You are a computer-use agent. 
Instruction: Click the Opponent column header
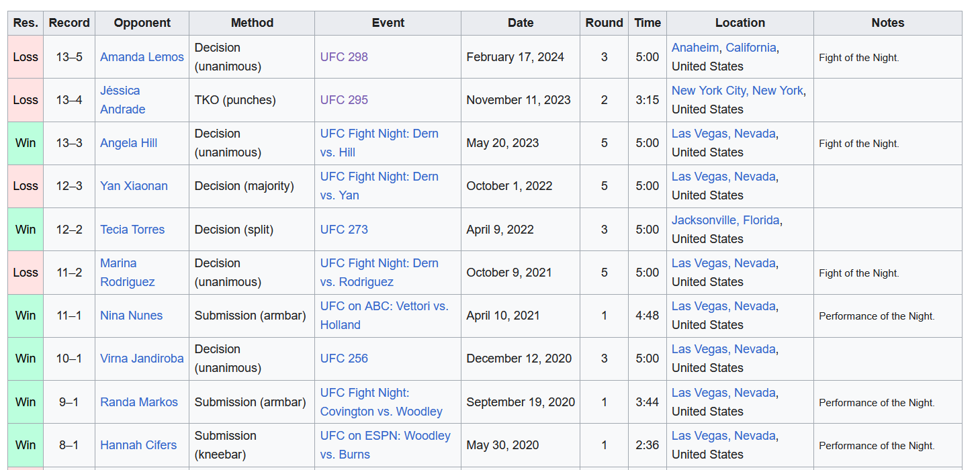(142, 23)
